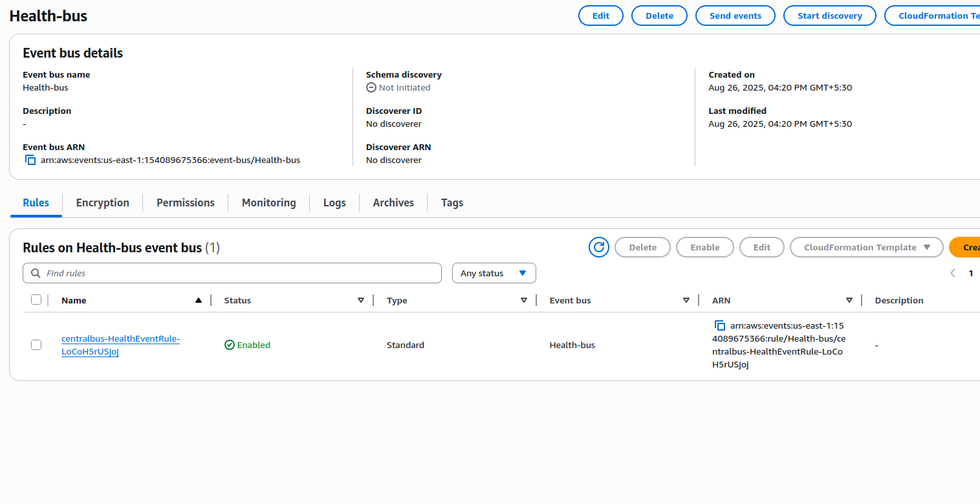The width and height of the screenshot is (980, 504).
Task: Click the Event bus column sort icon
Action: (x=686, y=300)
